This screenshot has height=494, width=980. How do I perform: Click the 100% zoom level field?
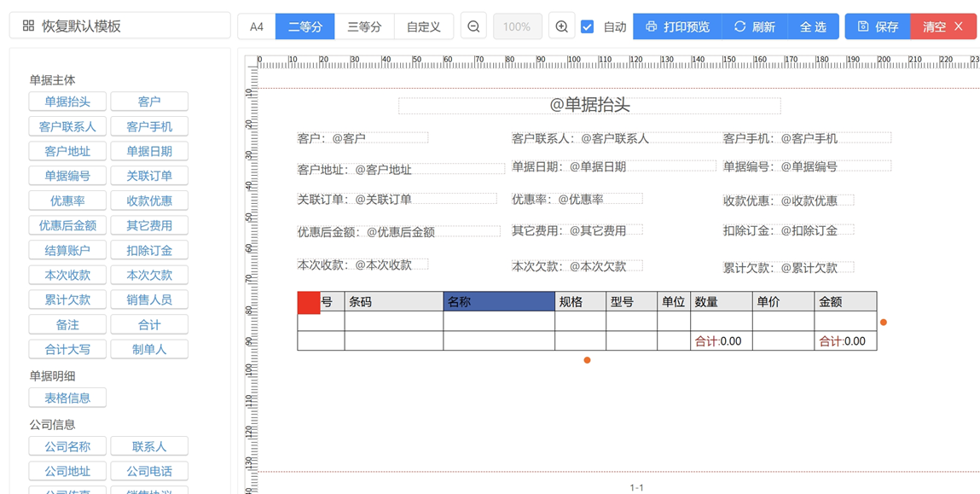click(517, 26)
